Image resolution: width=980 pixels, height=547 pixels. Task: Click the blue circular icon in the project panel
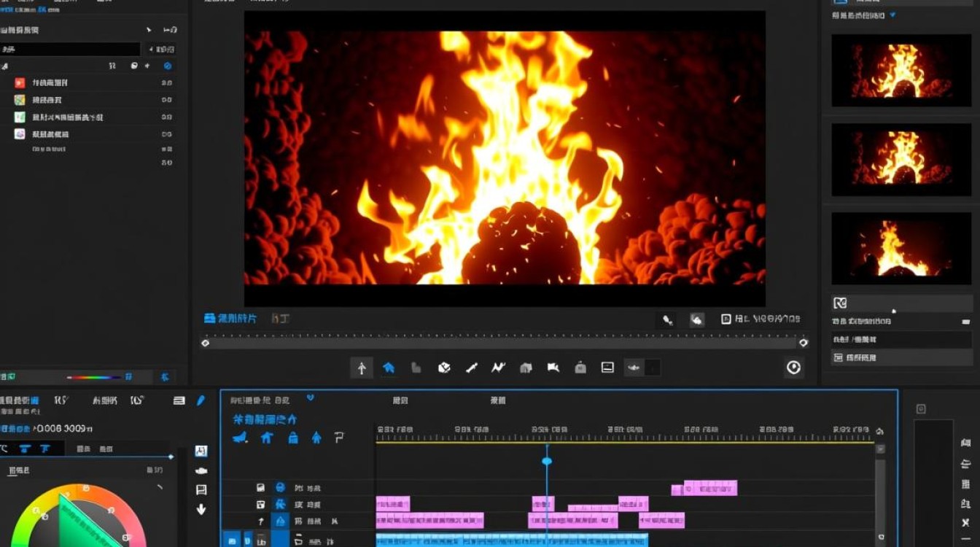(168, 66)
